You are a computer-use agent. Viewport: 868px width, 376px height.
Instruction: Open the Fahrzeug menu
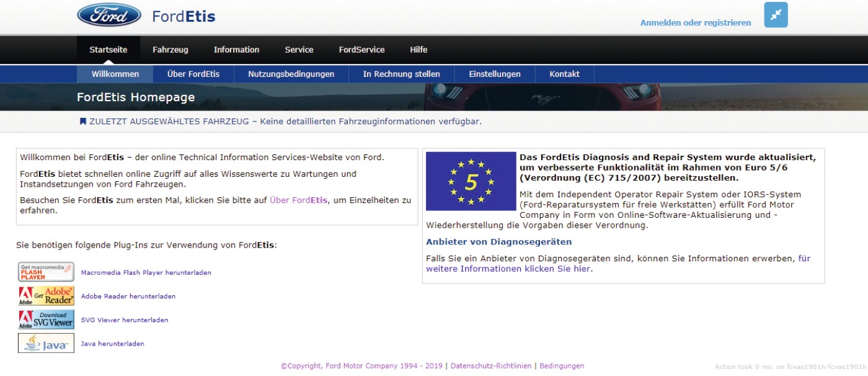(x=170, y=50)
